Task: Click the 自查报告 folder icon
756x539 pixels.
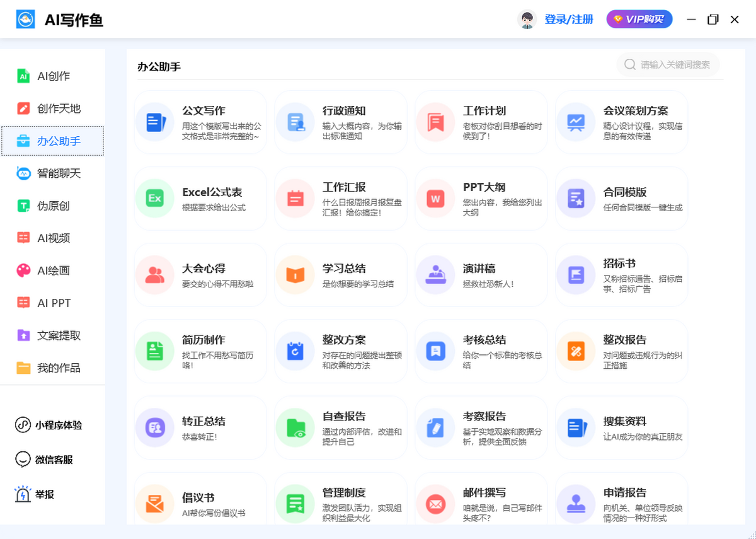Action: (x=295, y=427)
